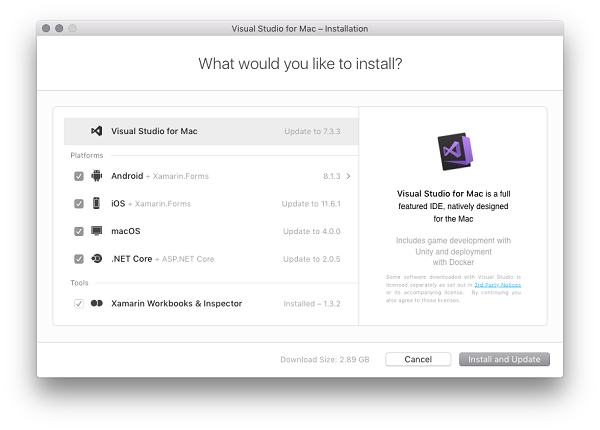Select the iOS label text
The width and height of the screenshot is (600, 430).
click(x=118, y=204)
